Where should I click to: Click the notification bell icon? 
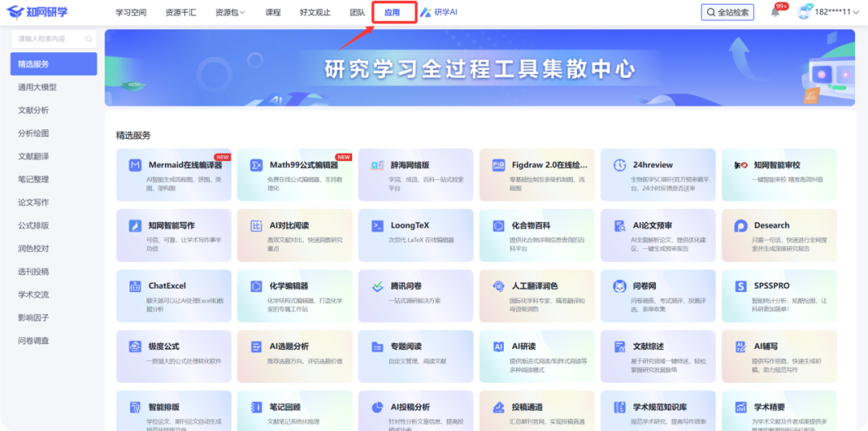click(x=776, y=12)
